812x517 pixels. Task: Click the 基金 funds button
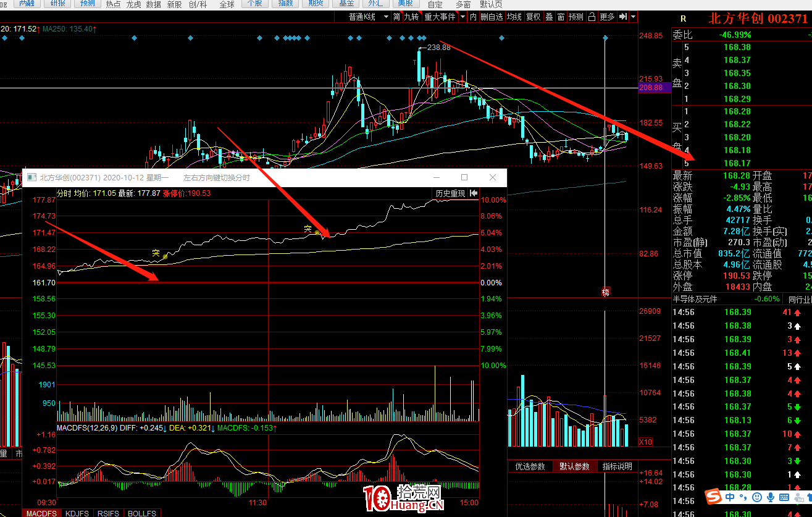[x=346, y=4]
